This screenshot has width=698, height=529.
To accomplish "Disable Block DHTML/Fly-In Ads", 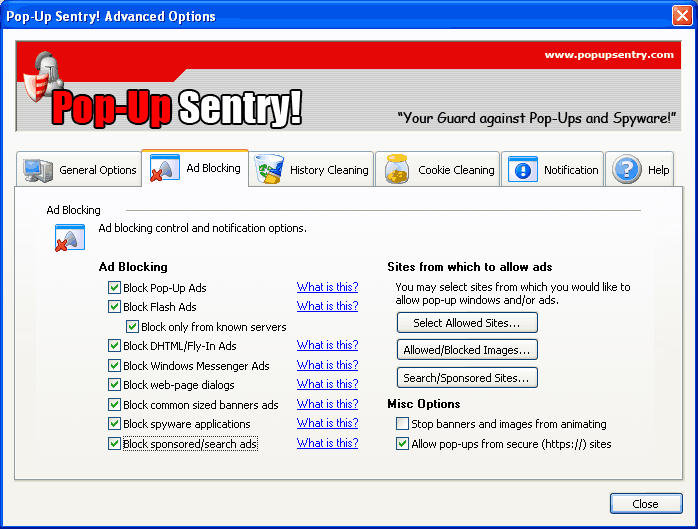I will 114,346.
